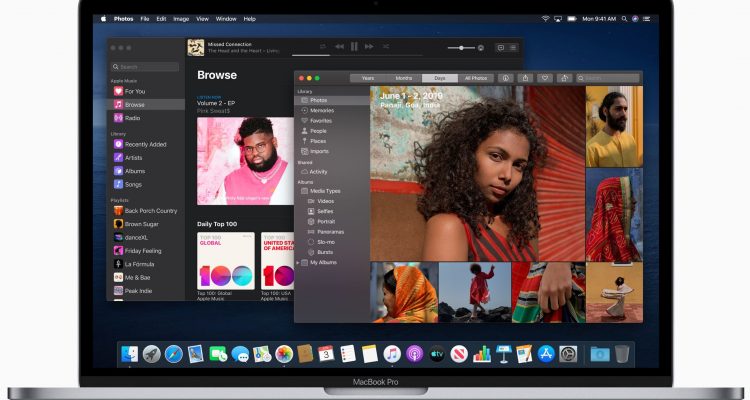Screen dimensions: 750x400
Task: Click the Photos search field
Action: coord(607,78)
